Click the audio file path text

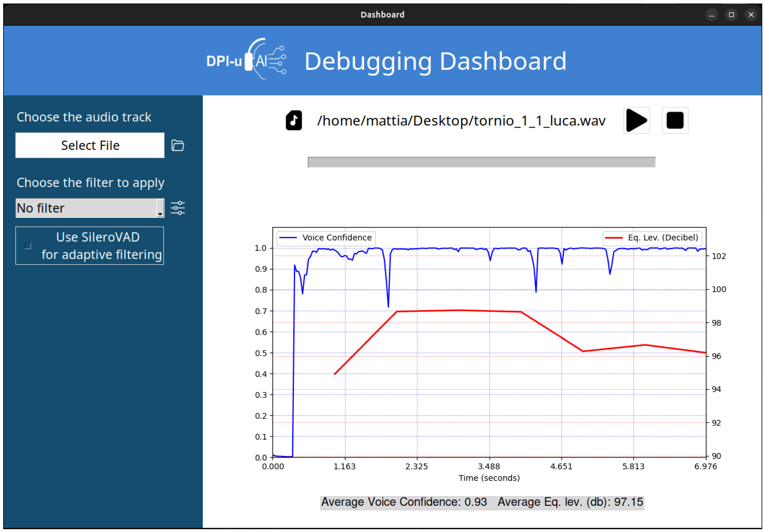461,121
